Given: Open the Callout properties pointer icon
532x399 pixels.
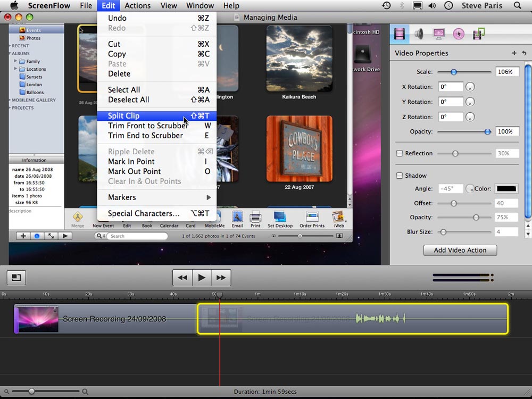Looking at the screenshot, I should click(x=459, y=34).
